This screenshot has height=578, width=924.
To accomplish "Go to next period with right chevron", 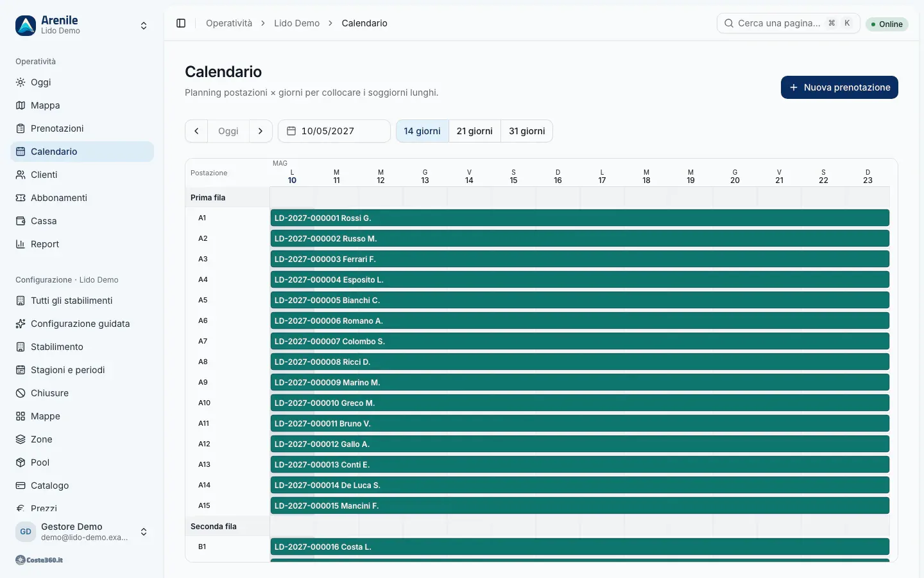I will coord(261,131).
